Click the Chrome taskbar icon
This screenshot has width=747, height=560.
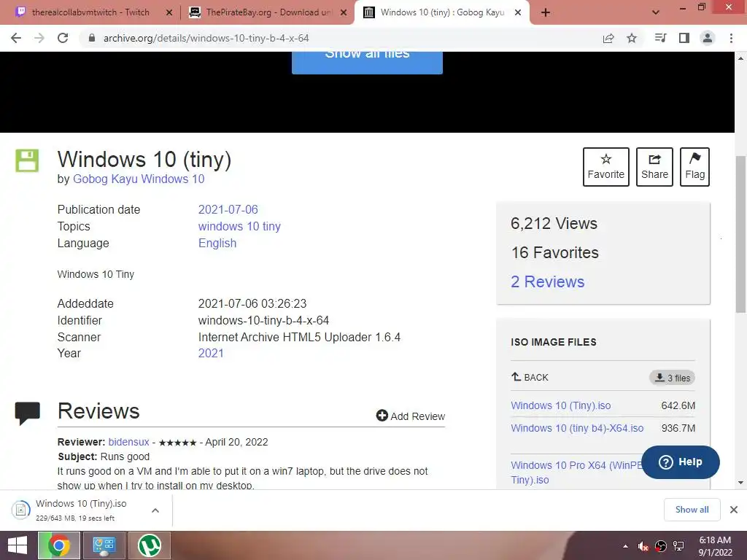point(59,545)
